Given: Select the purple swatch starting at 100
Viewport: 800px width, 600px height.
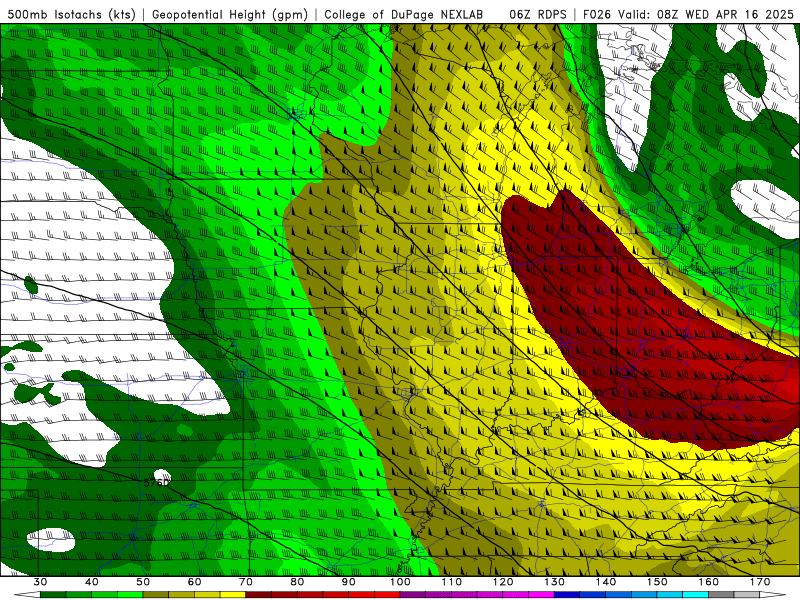Looking at the screenshot, I should pyautogui.click(x=413, y=595).
